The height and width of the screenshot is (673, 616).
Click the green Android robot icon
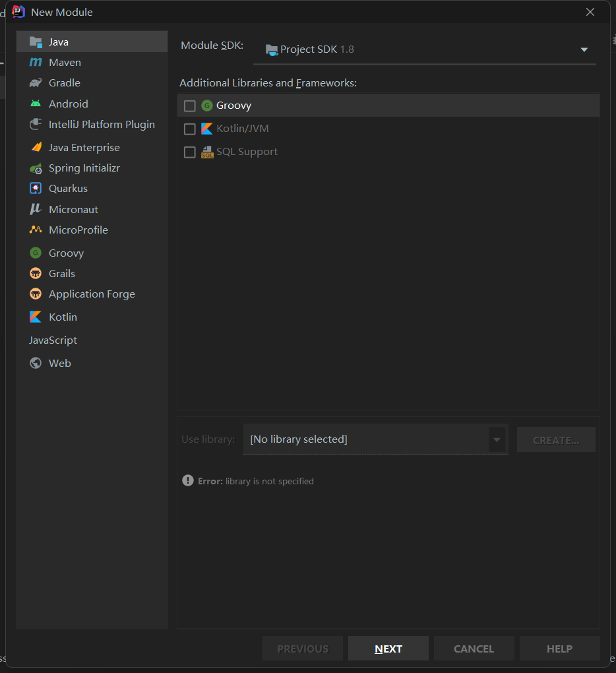(x=36, y=104)
